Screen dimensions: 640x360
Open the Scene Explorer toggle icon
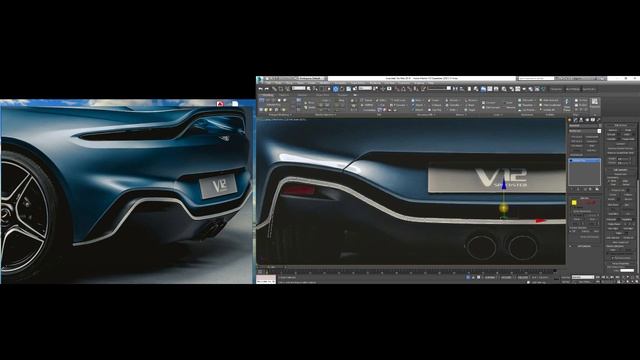click(x=469, y=89)
